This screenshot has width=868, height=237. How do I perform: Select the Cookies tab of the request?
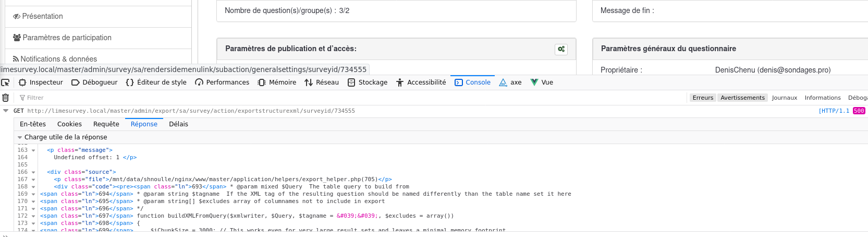tap(69, 124)
